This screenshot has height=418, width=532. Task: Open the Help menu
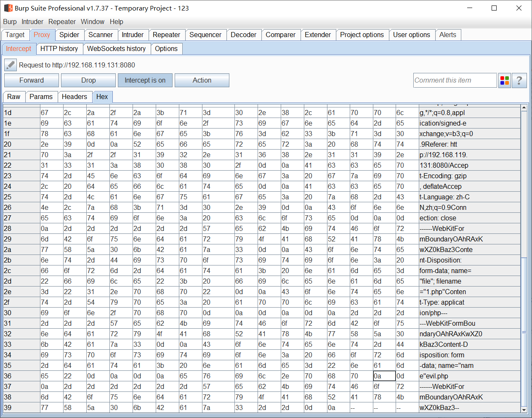pos(117,22)
